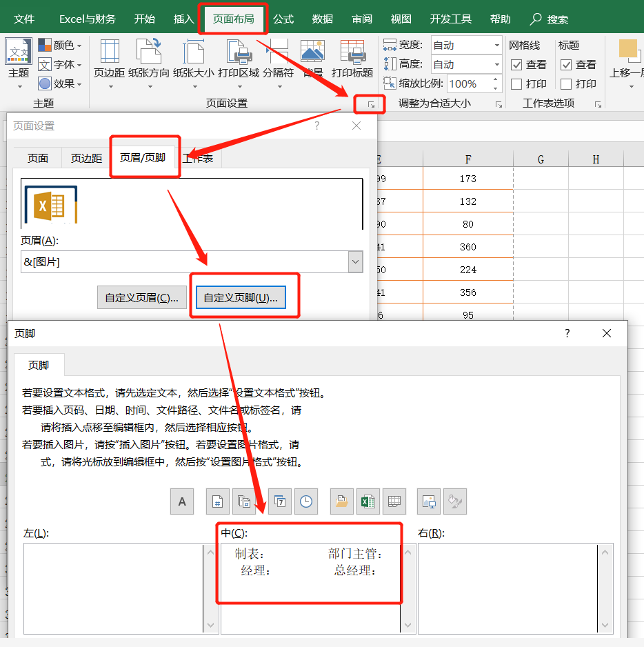Click Print Titles (打印标题) icon
The width and height of the screenshot is (644, 647).
point(352,52)
